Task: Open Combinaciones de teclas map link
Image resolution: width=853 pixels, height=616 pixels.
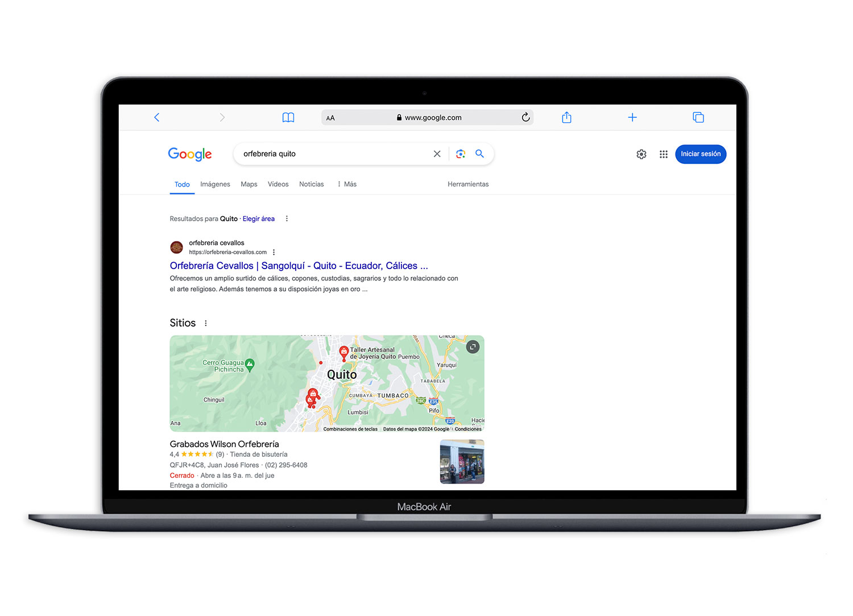Action: (x=350, y=429)
